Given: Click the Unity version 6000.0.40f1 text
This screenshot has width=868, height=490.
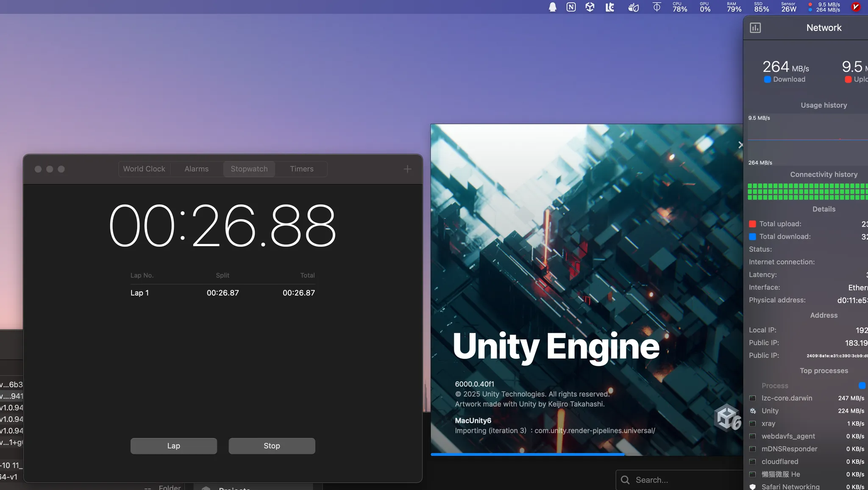Looking at the screenshot, I should tap(475, 384).
